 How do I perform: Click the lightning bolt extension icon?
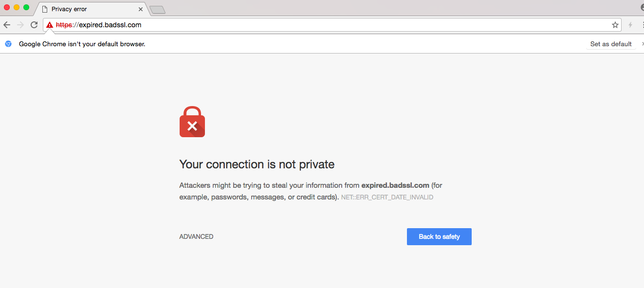tap(630, 25)
